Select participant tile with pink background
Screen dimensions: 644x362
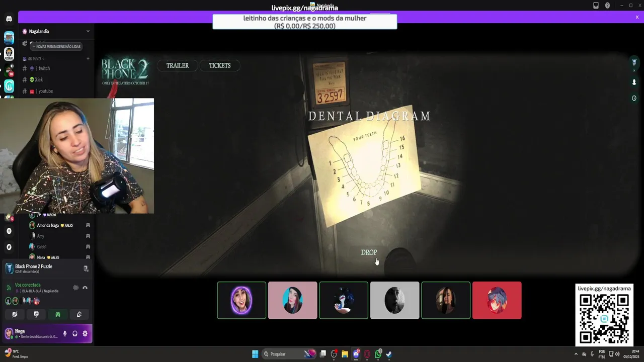[293, 300]
